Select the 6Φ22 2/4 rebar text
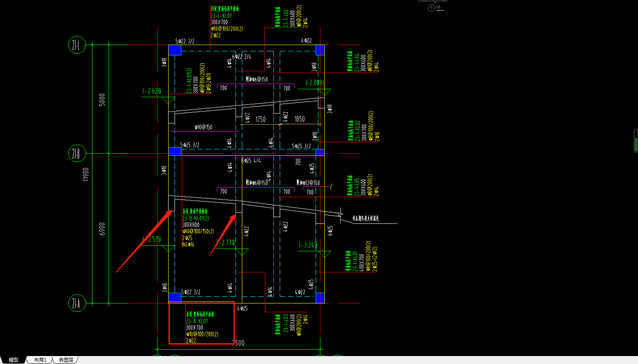638x364 pixels. coord(241,57)
